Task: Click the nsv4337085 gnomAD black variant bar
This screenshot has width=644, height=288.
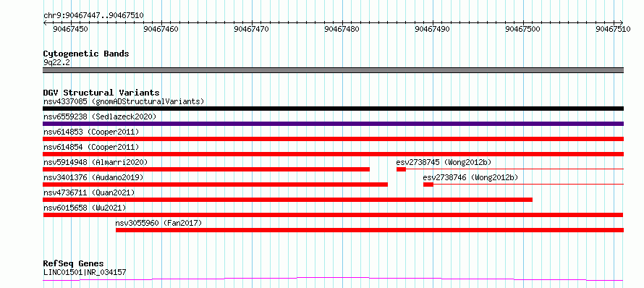Action: [x=333, y=109]
